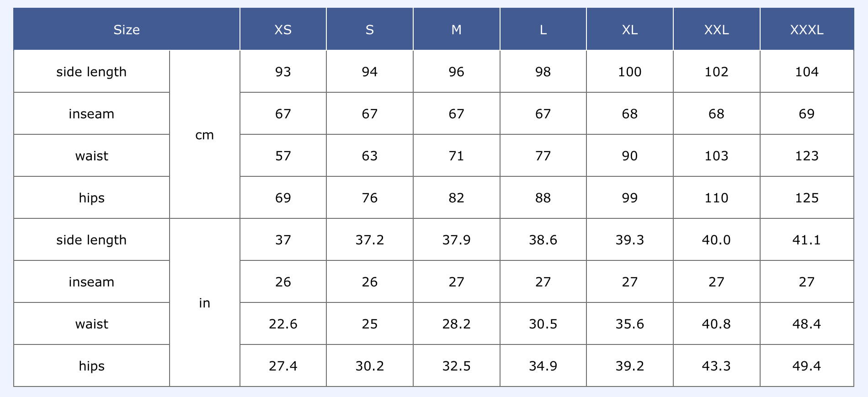Click the XXL hips value 43.3

716,366
